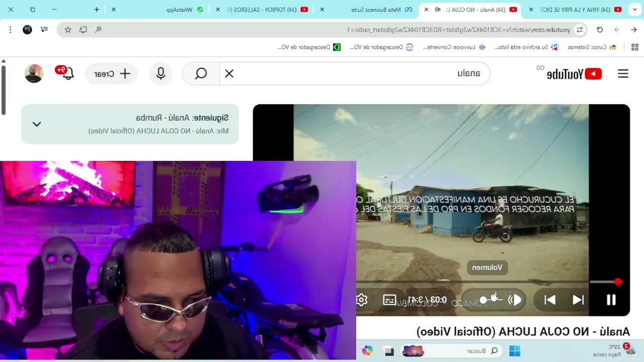Image resolution: width=644 pixels, height=362 pixels.
Task: Open the Chrome media controls icon
Action: click(44, 30)
